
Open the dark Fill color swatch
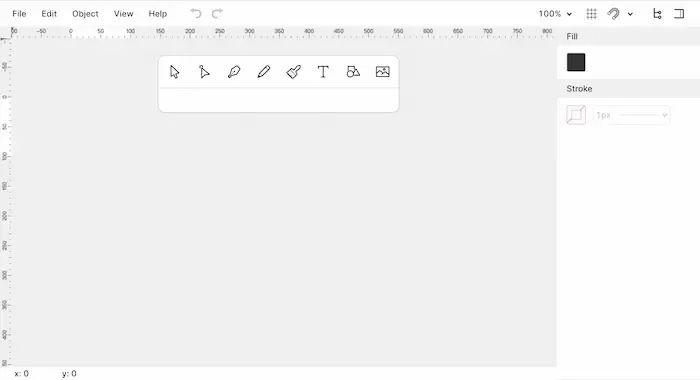click(x=576, y=62)
